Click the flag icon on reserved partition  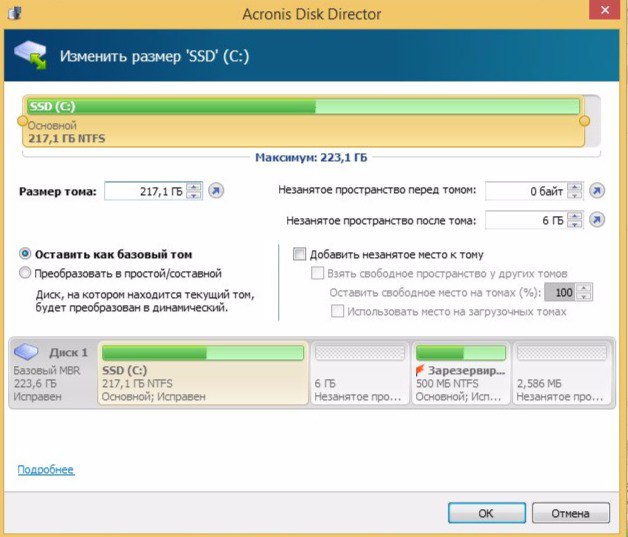[x=420, y=370]
